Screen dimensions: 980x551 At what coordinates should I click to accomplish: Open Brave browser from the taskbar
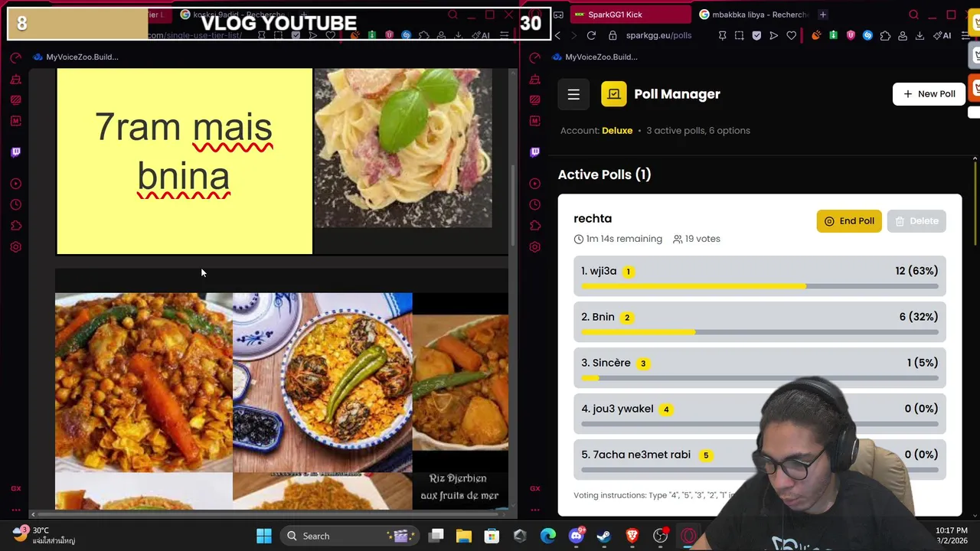coord(632,536)
